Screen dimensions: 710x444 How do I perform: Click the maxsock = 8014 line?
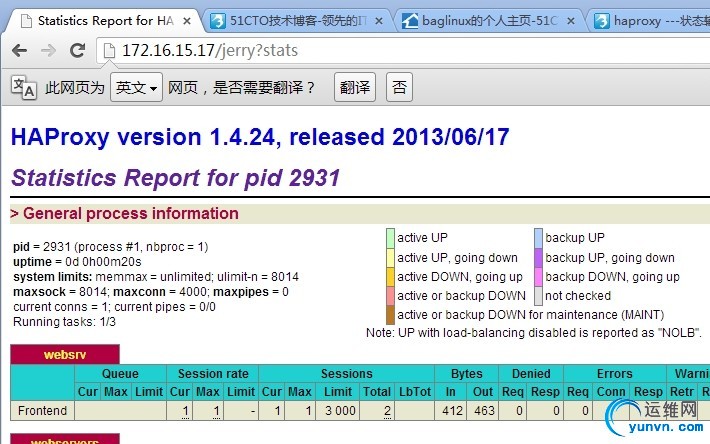151,291
